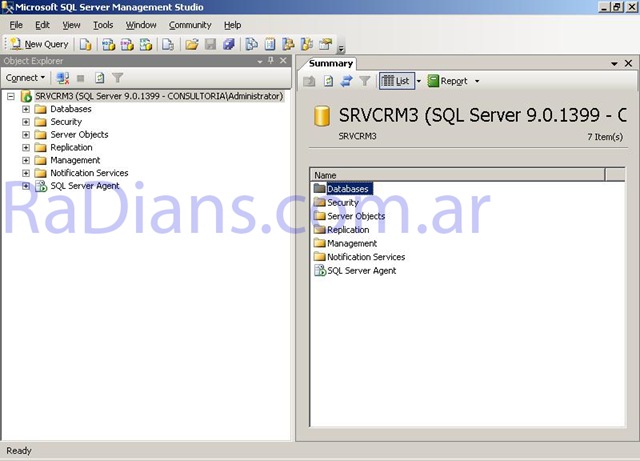Refresh the Object Explorer tree

99,77
